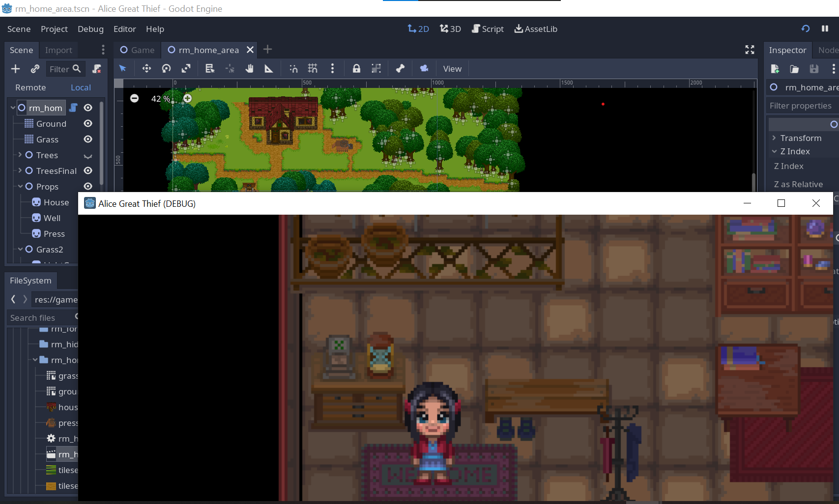The image size is (839, 504).
Task: Activate the Rotate mode tool
Action: click(x=166, y=69)
